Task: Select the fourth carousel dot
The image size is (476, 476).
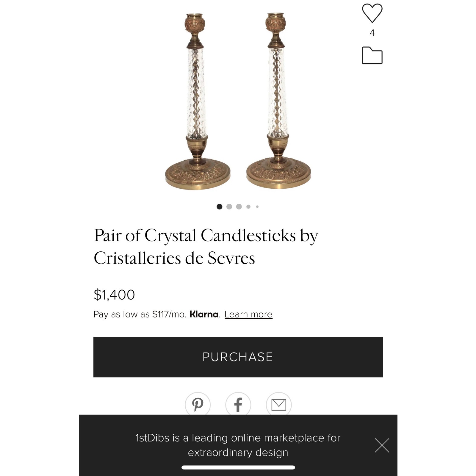Action: pyautogui.click(x=248, y=206)
